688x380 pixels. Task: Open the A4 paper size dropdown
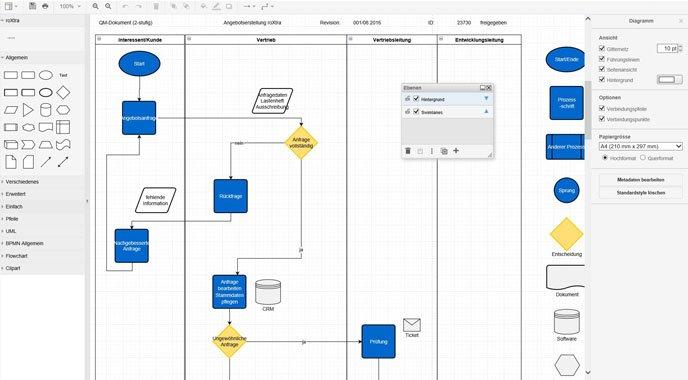coord(641,146)
